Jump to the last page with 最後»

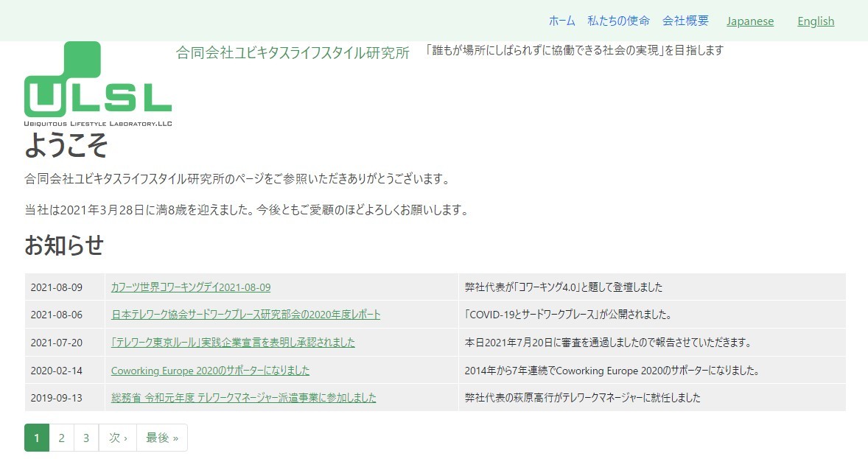(162, 437)
